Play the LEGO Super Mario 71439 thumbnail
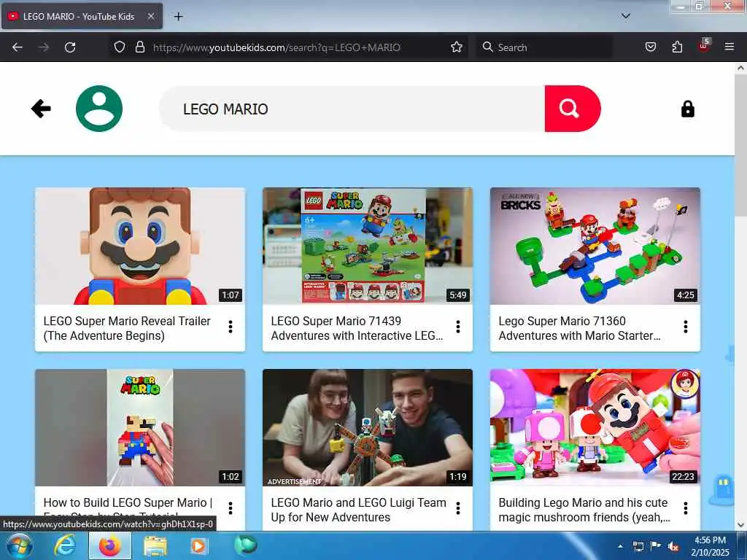 pyautogui.click(x=368, y=246)
